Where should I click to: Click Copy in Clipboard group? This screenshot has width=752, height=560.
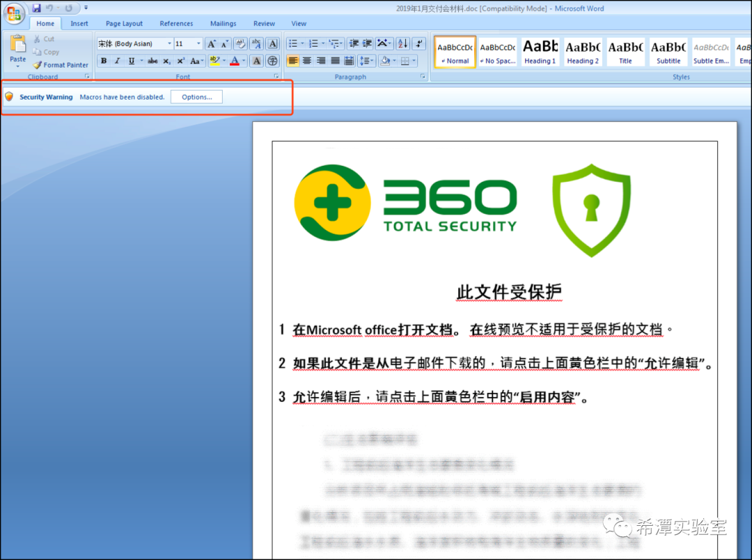(46, 52)
